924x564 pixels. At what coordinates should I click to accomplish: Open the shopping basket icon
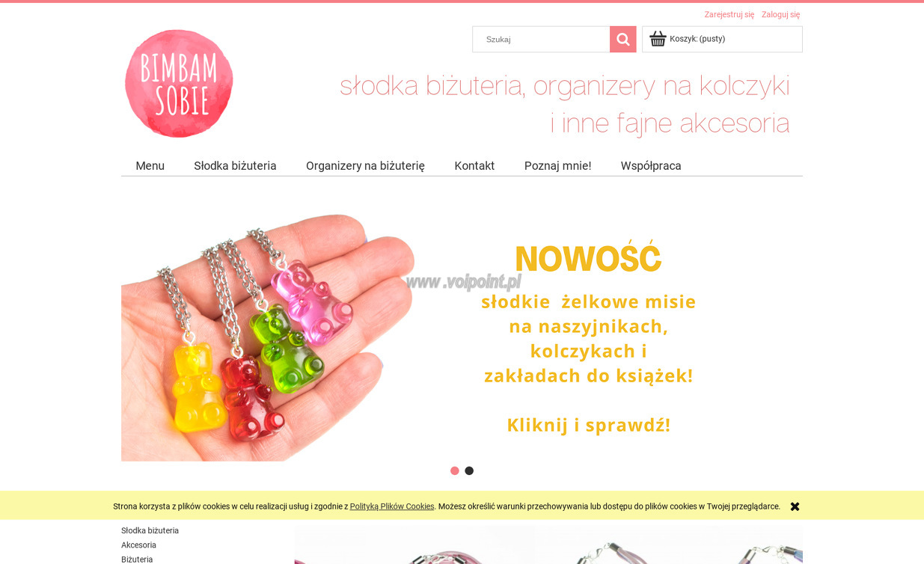click(x=658, y=39)
